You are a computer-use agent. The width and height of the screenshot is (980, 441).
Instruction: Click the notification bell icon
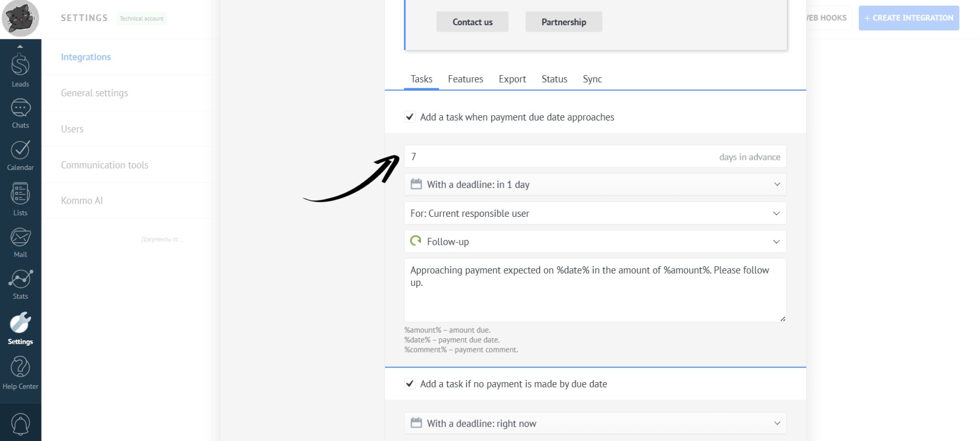(20, 424)
